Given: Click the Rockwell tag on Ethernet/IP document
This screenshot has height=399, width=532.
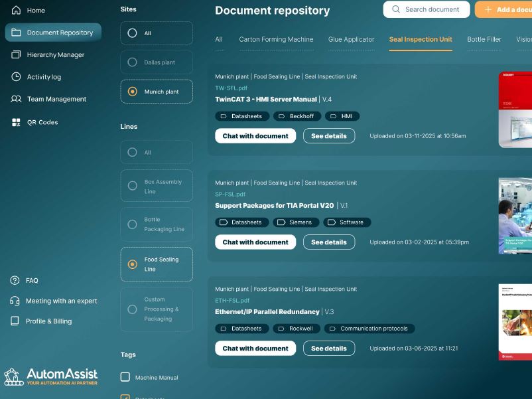Looking at the screenshot, I should click(x=297, y=329).
